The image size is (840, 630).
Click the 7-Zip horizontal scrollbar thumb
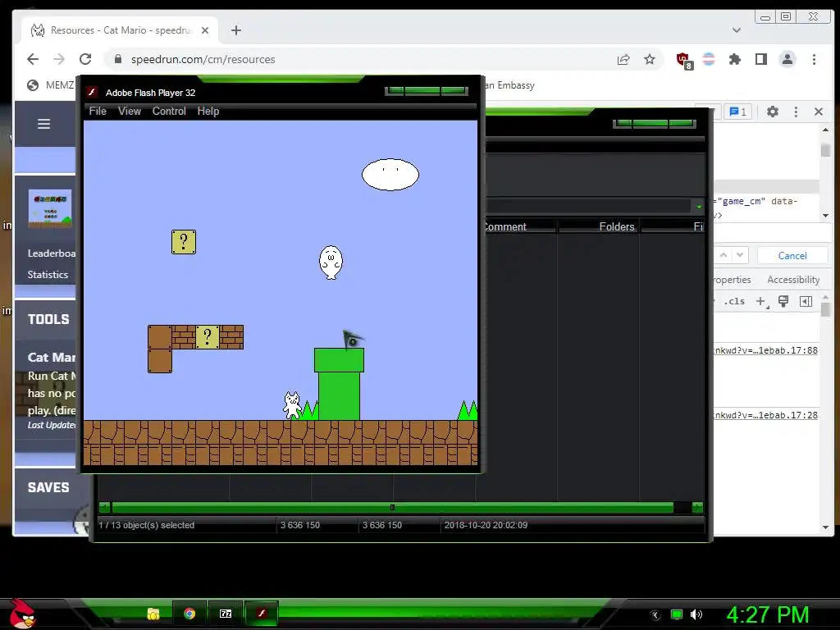pos(392,507)
